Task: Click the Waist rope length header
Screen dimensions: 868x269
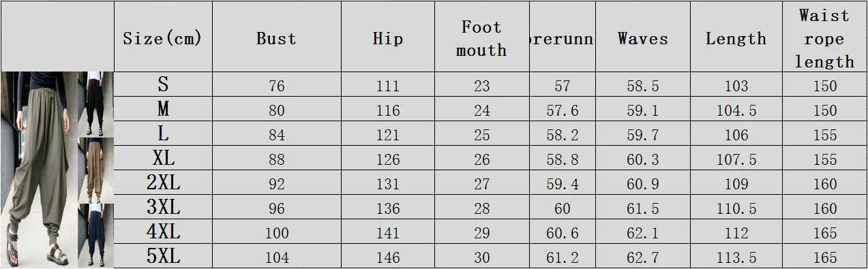Action: pyautogui.click(x=824, y=37)
